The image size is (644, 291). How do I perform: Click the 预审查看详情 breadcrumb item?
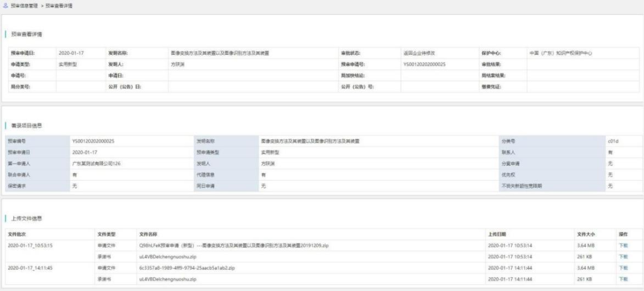tap(60, 5)
